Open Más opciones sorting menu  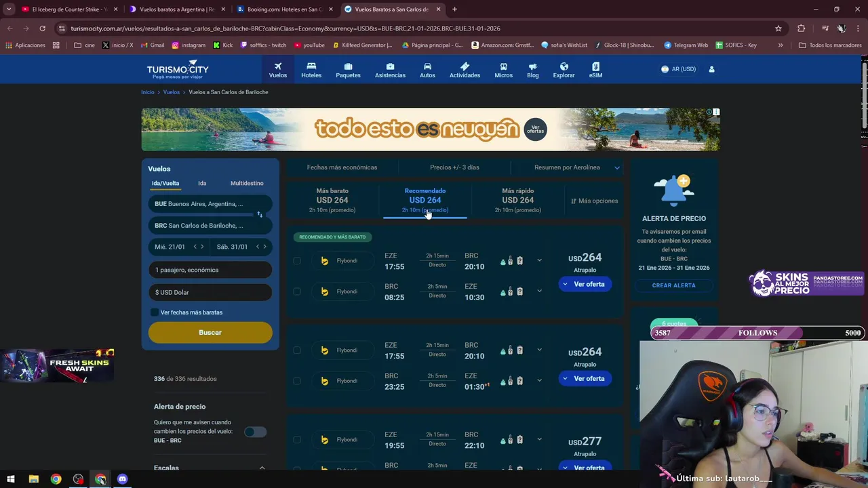pos(595,201)
